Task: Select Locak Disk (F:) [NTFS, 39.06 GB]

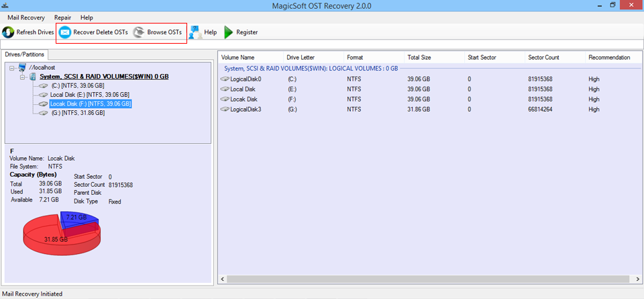Action: tap(91, 104)
